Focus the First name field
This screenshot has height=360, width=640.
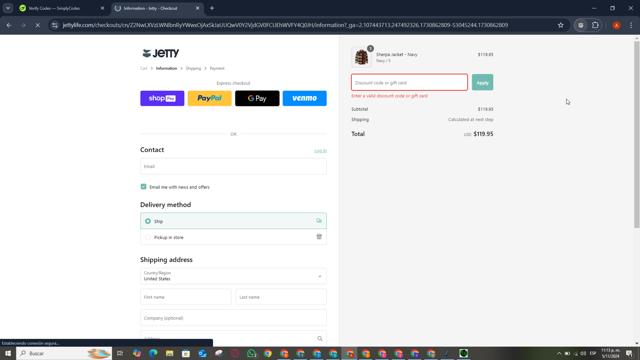[186, 297]
